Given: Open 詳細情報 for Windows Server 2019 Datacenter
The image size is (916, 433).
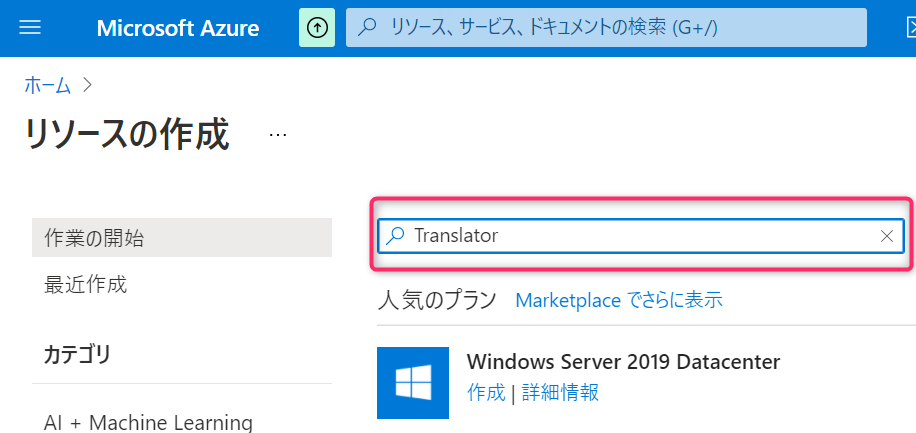Looking at the screenshot, I should (560, 392).
